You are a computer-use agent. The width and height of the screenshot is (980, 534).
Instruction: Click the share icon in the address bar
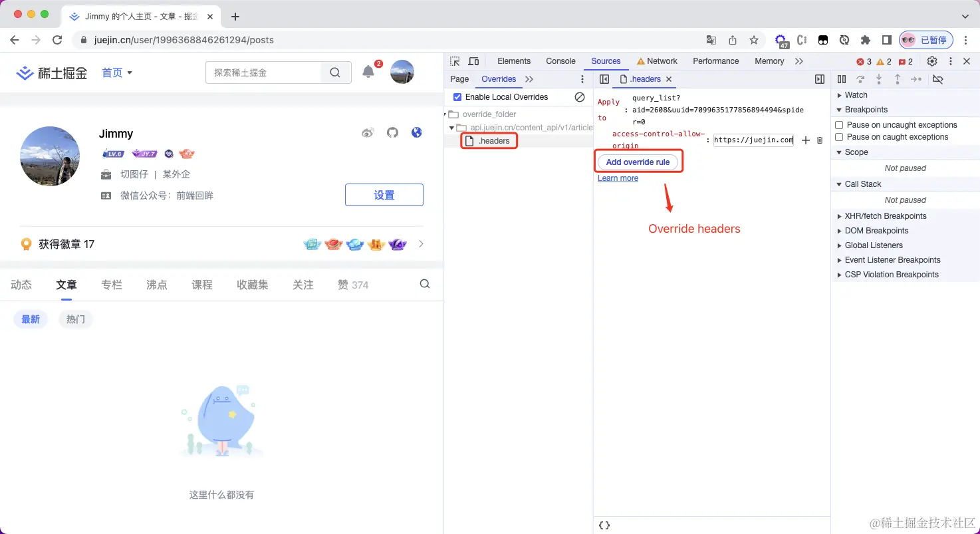coord(733,40)
